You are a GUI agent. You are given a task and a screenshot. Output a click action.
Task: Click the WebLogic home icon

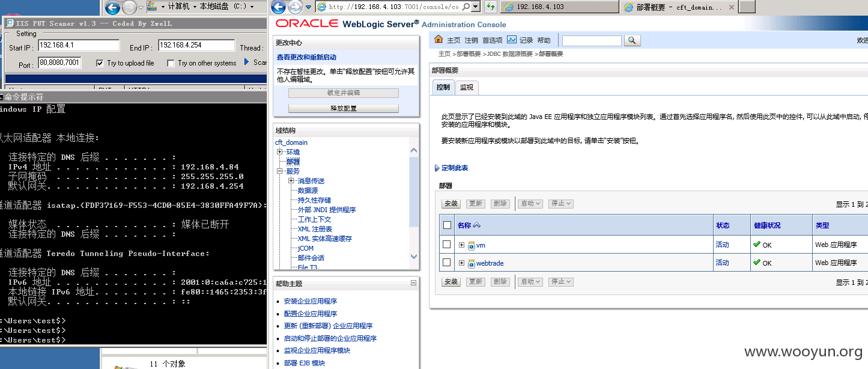[439, 40]
